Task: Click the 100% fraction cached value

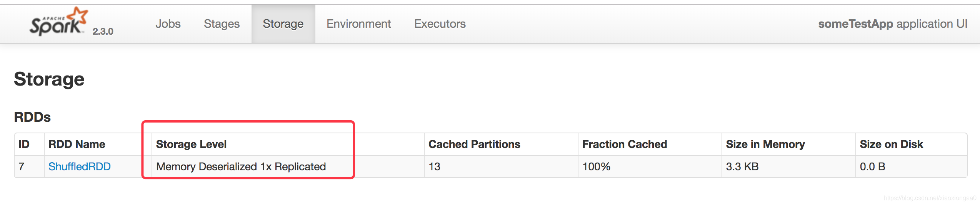Action: click(596, 166)
